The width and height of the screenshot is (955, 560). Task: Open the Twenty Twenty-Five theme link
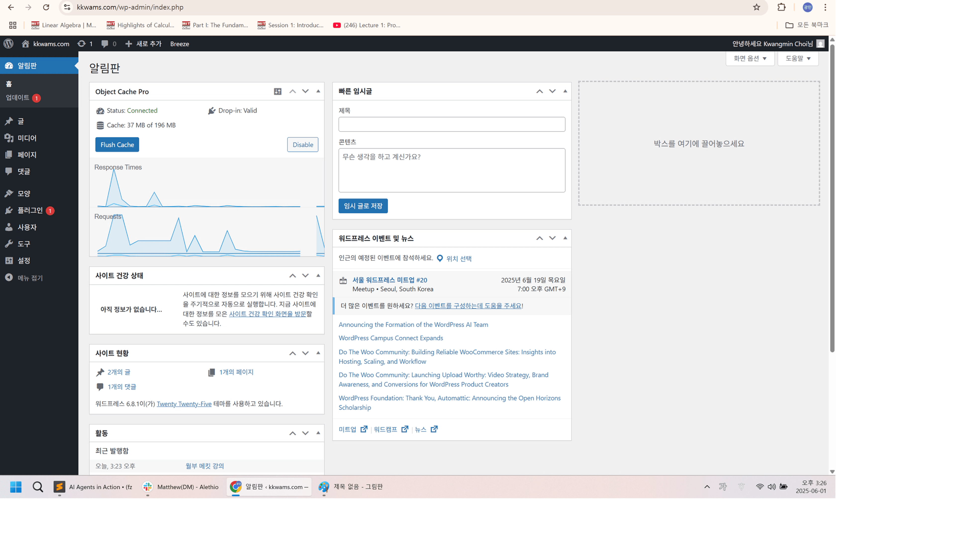click(184, 404)
